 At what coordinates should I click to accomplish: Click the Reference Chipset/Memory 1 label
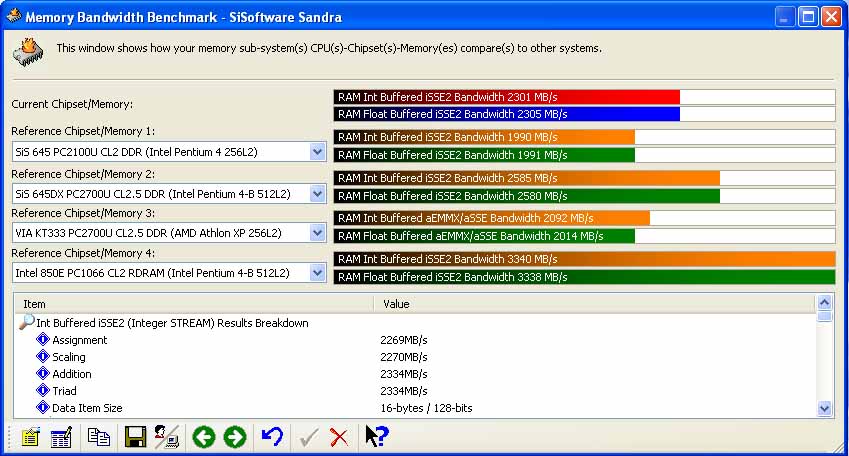coord(83,131)
